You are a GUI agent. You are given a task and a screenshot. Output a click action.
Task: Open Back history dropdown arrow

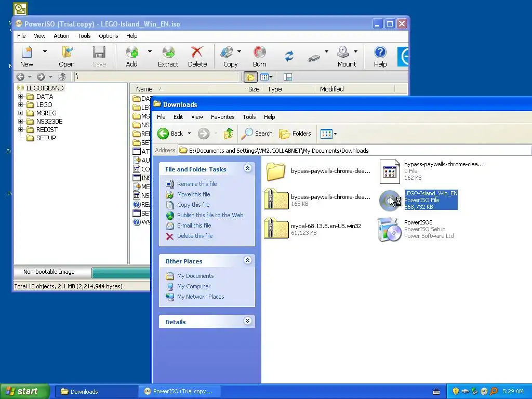(x=189, y=134)
